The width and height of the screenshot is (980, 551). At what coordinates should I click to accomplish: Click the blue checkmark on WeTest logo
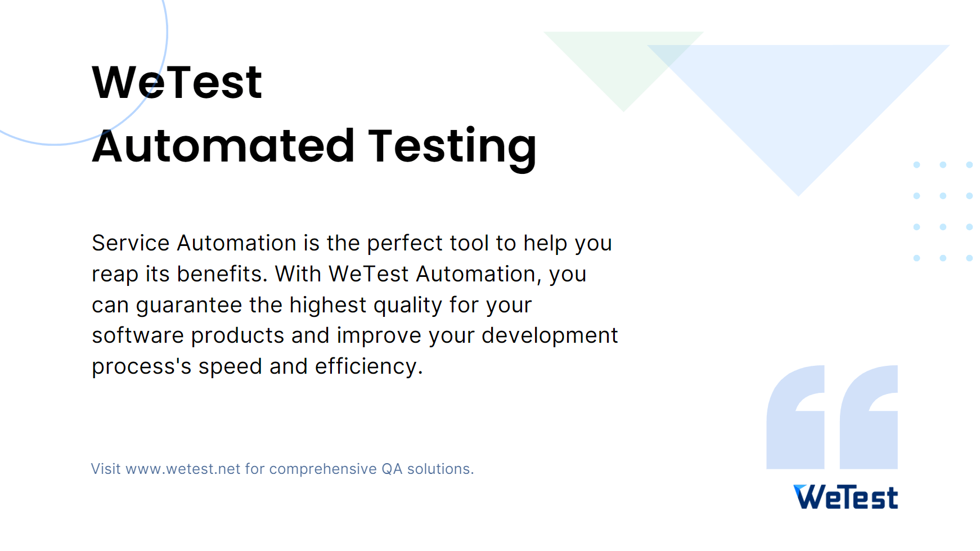pos(800,489)
